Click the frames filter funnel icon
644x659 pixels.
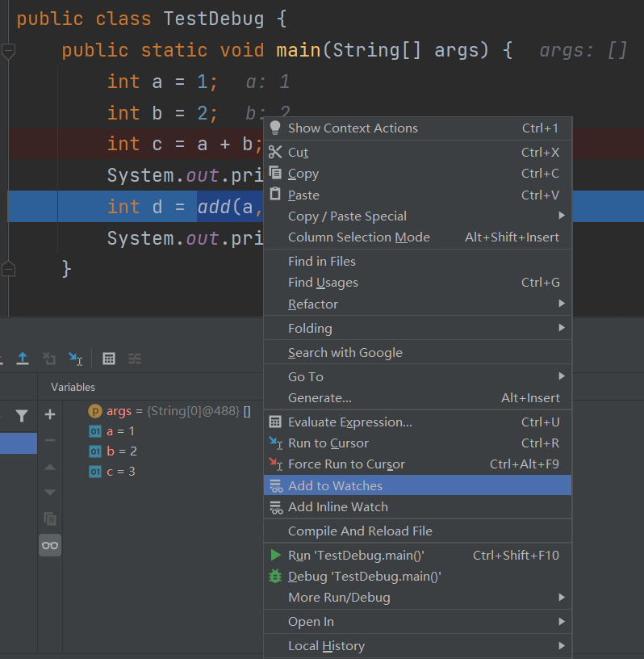22,416
